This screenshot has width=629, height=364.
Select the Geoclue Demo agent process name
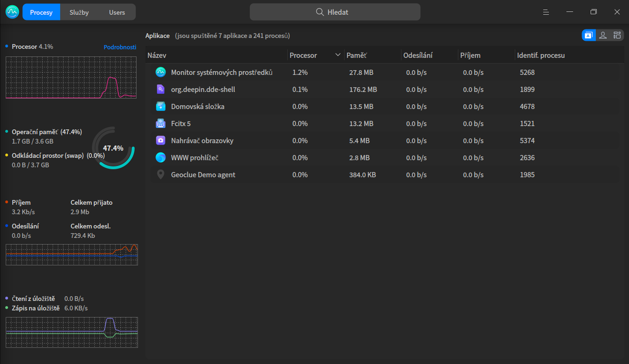pyautogui.click(x=203, y=175)
